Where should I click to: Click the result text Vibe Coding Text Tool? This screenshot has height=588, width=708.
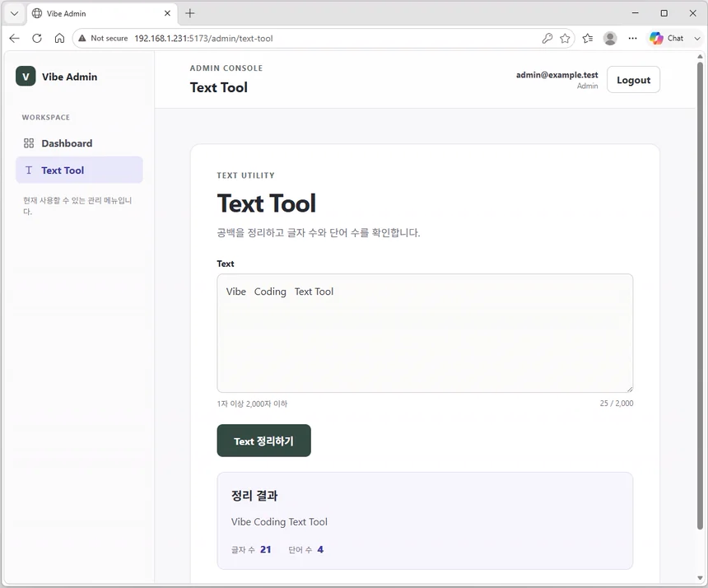point(279,521)
